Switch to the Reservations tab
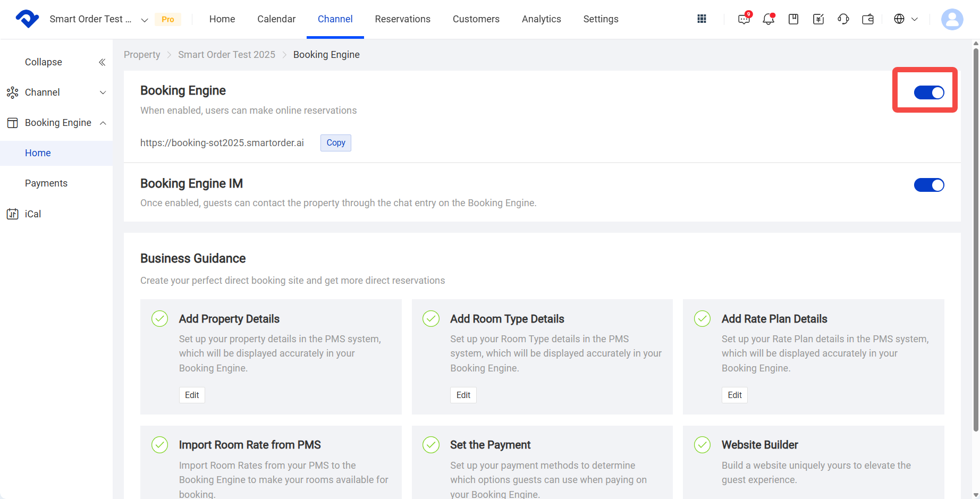This screenshot has height=499, width=980. [403, 19]
